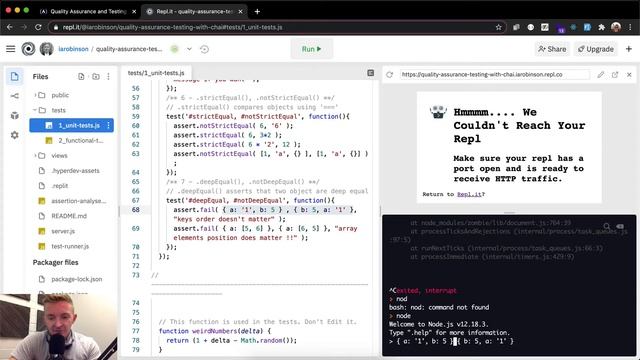Go back in the browser
The image size is (640, 360).
pyautogui.click(x=10, y=27)
